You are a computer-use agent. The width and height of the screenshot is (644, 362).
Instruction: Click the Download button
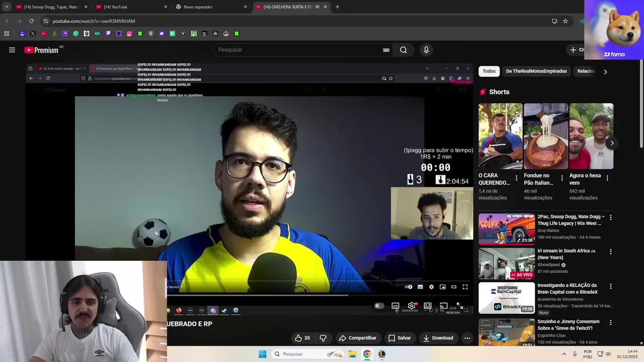point(438,338)
